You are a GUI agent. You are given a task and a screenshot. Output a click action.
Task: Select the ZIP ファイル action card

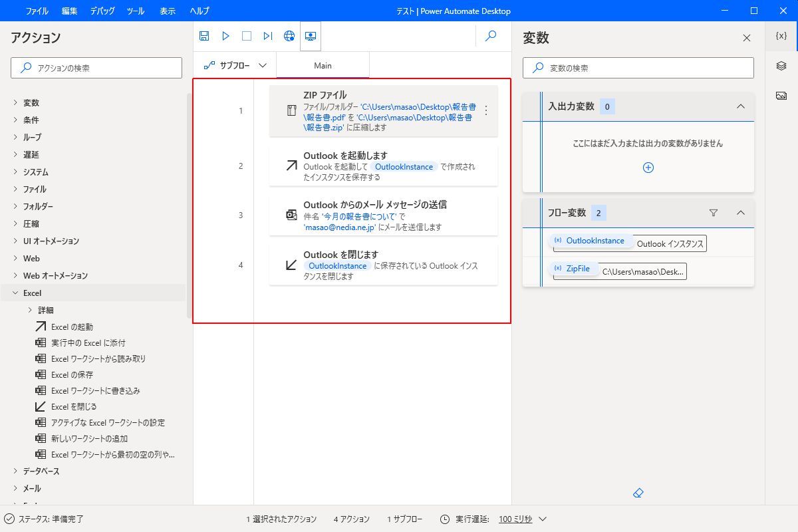click(x=383, y=111)
